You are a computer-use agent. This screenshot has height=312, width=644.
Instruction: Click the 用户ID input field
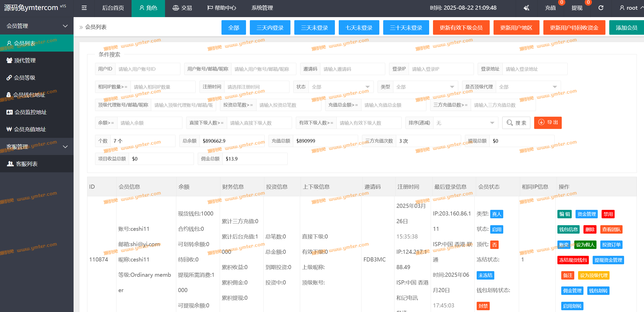(x=147, y=69)
